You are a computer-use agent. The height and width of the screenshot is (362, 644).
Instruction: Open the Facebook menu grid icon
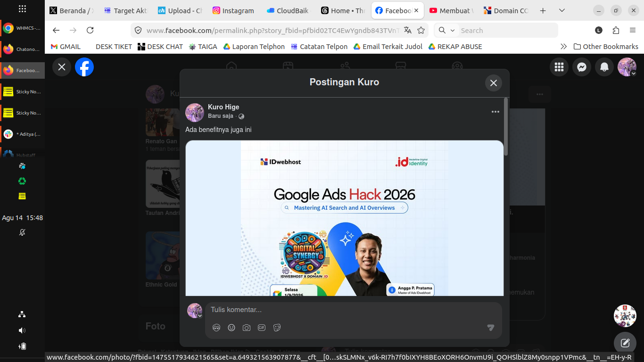pos(559,67)
